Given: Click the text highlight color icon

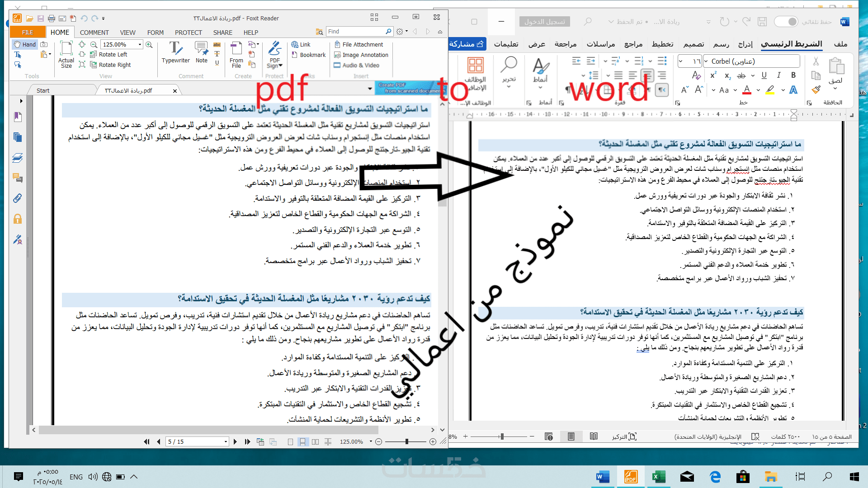Looking at the screenshot, I should pyautogui.click(x=770, y=90).
